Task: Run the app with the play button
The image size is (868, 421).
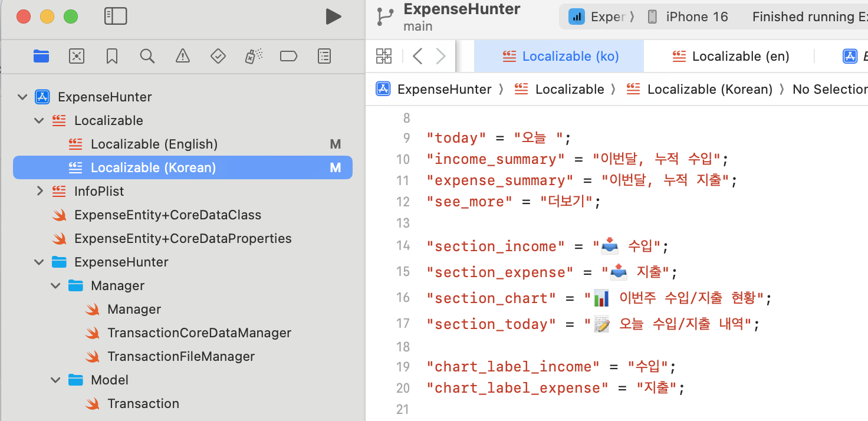Action: tap(333, 17)
